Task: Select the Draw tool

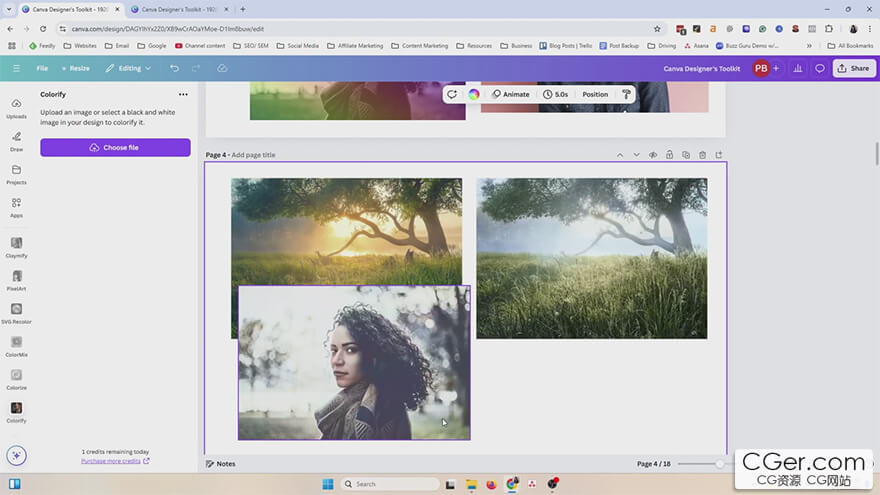Action: (x=16, y=140)
